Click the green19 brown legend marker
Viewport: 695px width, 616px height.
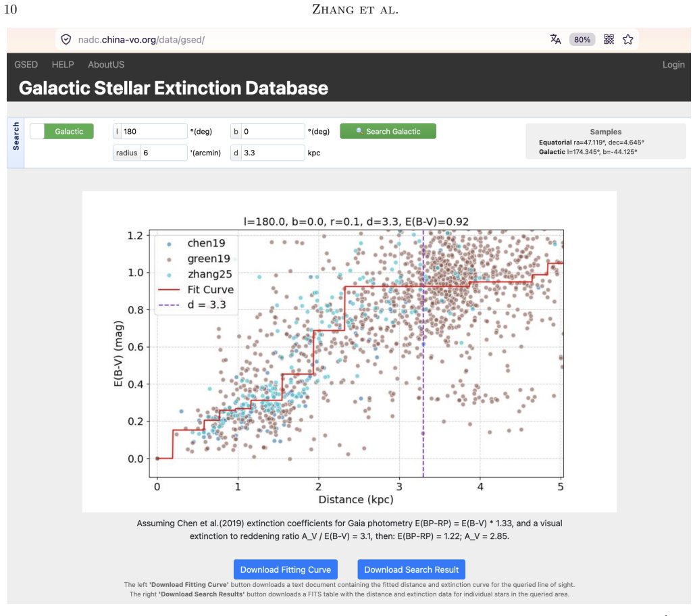click(169, 259)
